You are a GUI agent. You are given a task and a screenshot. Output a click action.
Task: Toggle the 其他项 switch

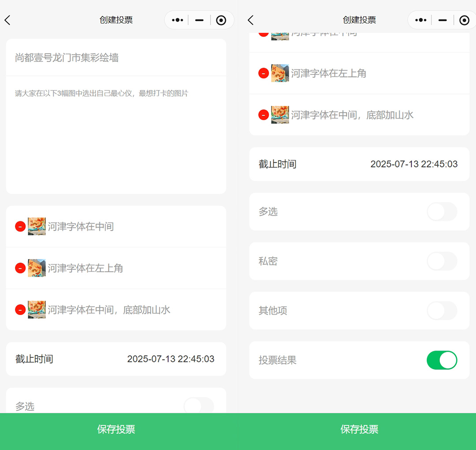(x=442, y=311)
